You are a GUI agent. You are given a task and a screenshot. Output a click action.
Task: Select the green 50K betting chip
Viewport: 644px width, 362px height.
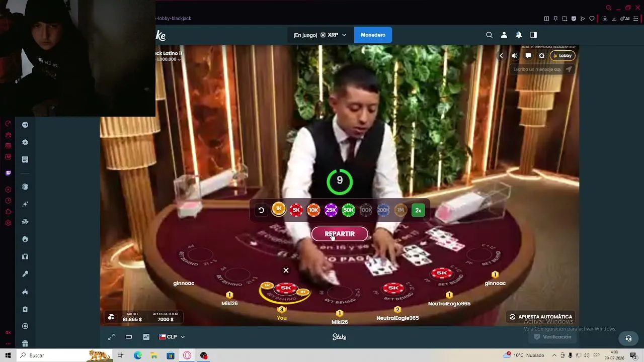tap(348, 210)
